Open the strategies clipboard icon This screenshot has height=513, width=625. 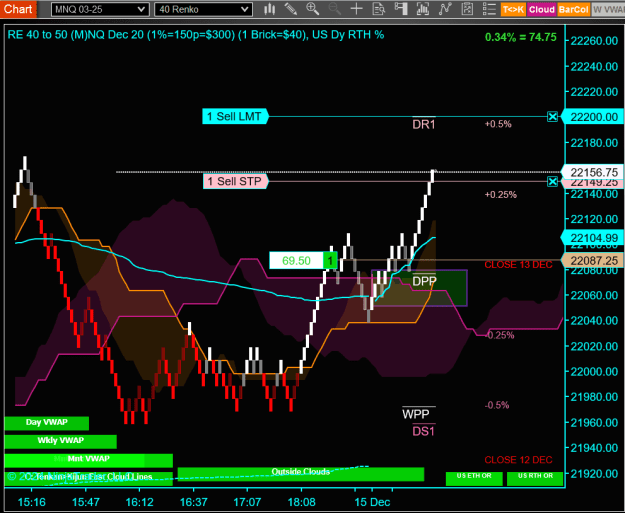(x=467, y=9)
